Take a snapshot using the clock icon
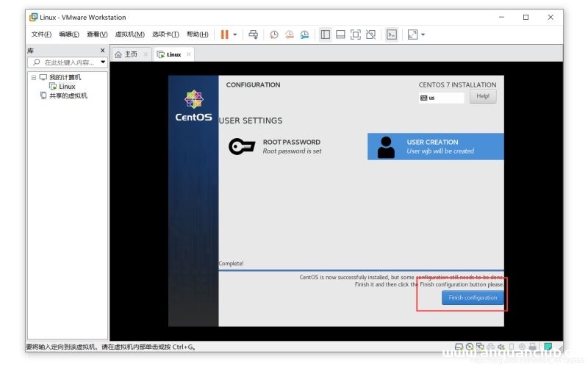Viewport: 588px width, 368px height. [274, 35]
